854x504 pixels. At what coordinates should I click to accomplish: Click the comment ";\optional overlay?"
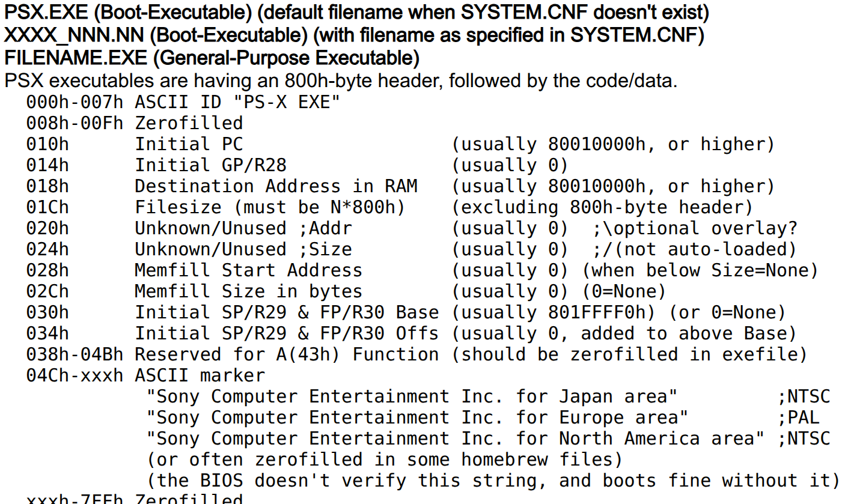click(695, 228)
